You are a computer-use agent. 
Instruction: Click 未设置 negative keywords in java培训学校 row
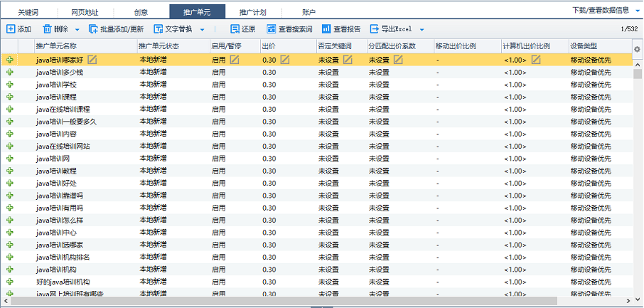328,85
